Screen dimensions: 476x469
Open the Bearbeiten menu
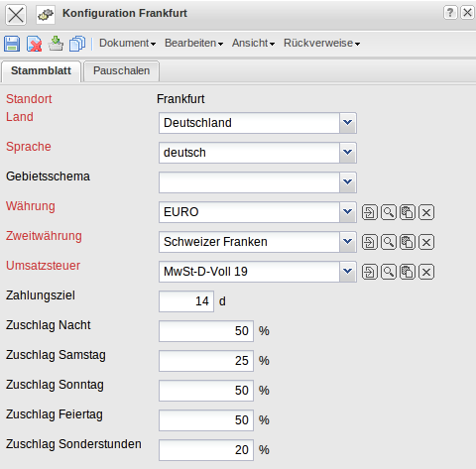tap(193, 44)
